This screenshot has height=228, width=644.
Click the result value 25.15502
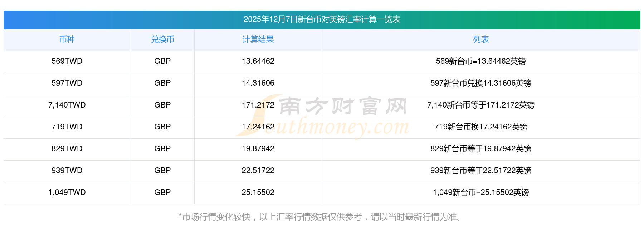click(x=258, y=193)
